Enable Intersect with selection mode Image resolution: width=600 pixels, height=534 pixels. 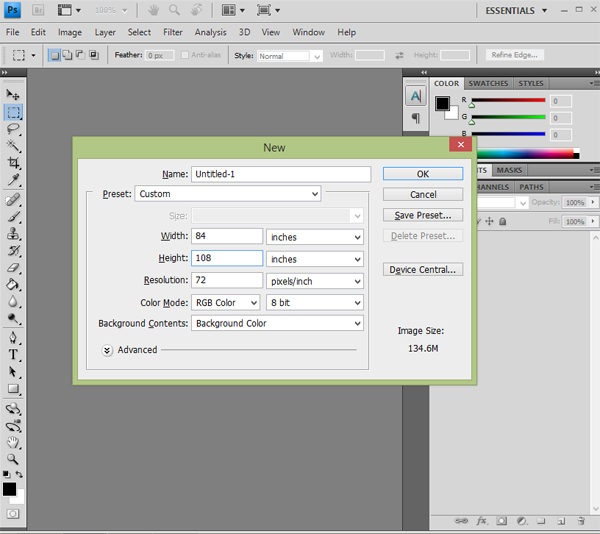93,55
